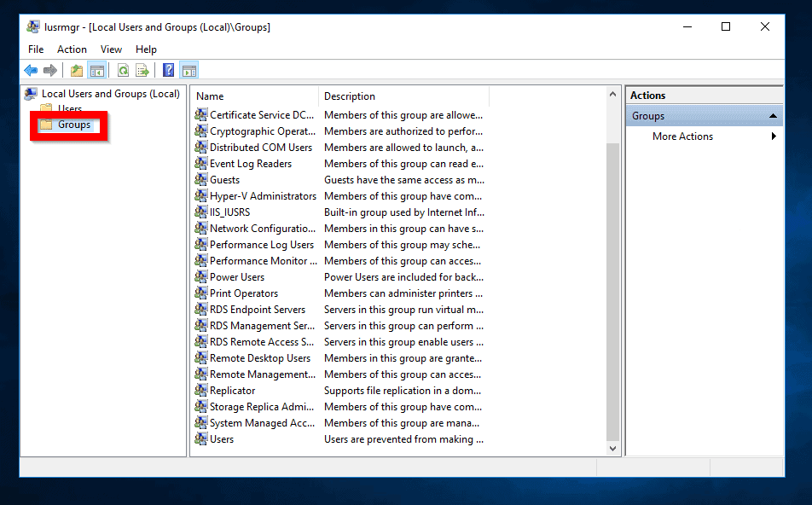812x505 pixels.
Task: Select the Groups folder in tree
Action: pyautogui.click(x=73, y=125)
